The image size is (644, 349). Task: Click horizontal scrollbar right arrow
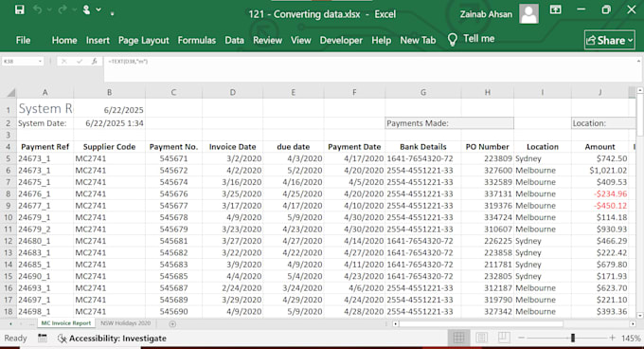tap(633, 324)
